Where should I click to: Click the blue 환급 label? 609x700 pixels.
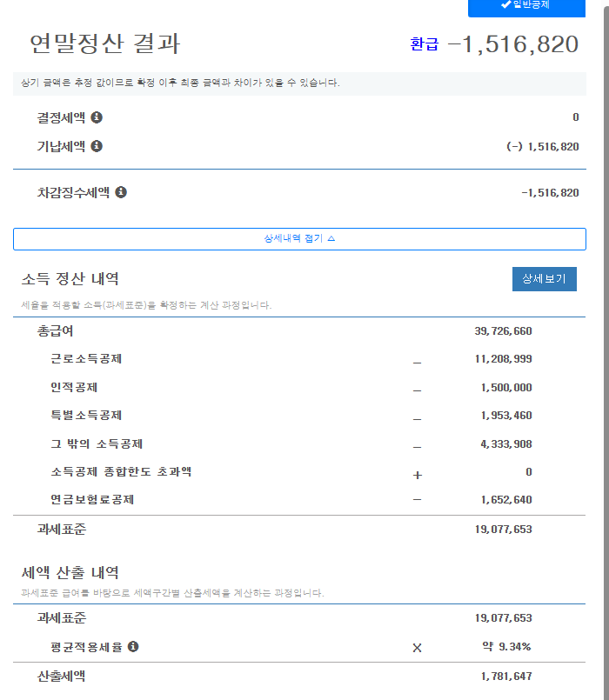pos(425,44)
